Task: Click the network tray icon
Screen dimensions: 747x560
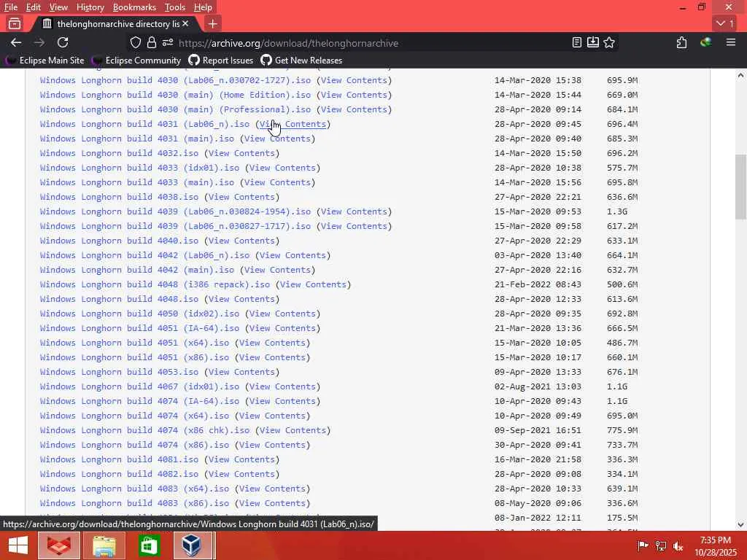Action: (x=661, y=545)
